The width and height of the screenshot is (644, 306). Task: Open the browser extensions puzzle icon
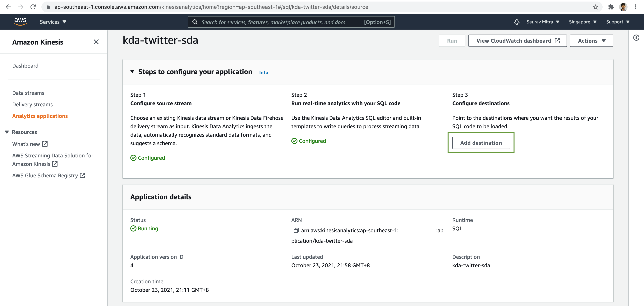pyautogui.click(x=611, y=7)
